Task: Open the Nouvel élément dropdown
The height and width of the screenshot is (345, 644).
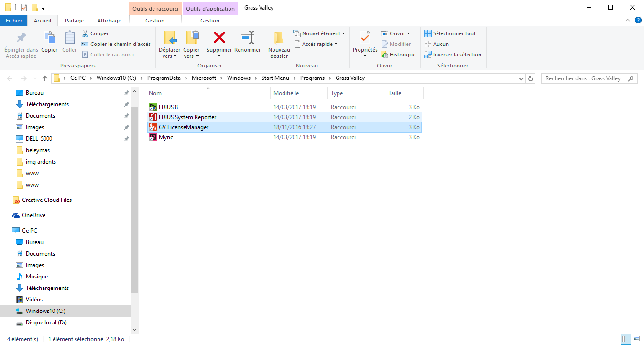Action: pos(319,33)
